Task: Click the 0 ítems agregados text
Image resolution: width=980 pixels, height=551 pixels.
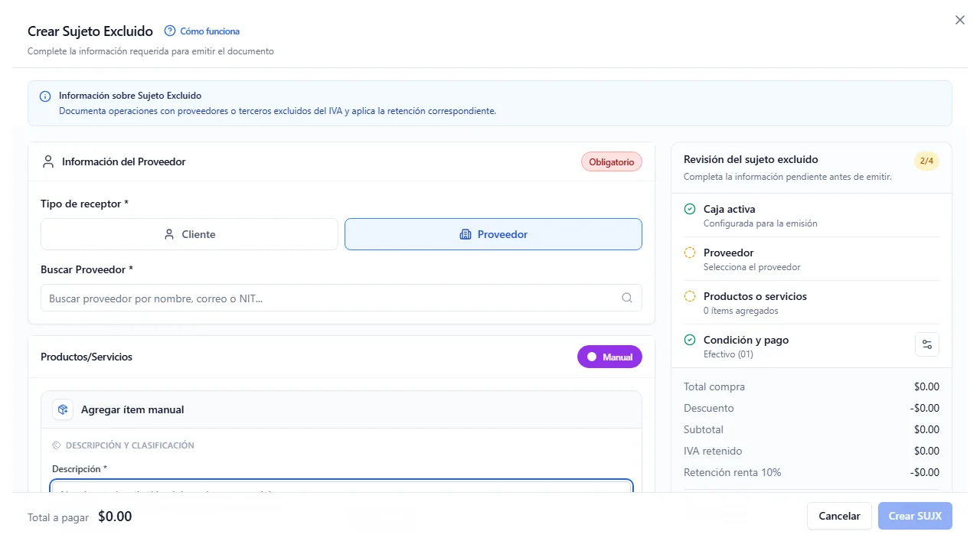Action: coord(741,311)
